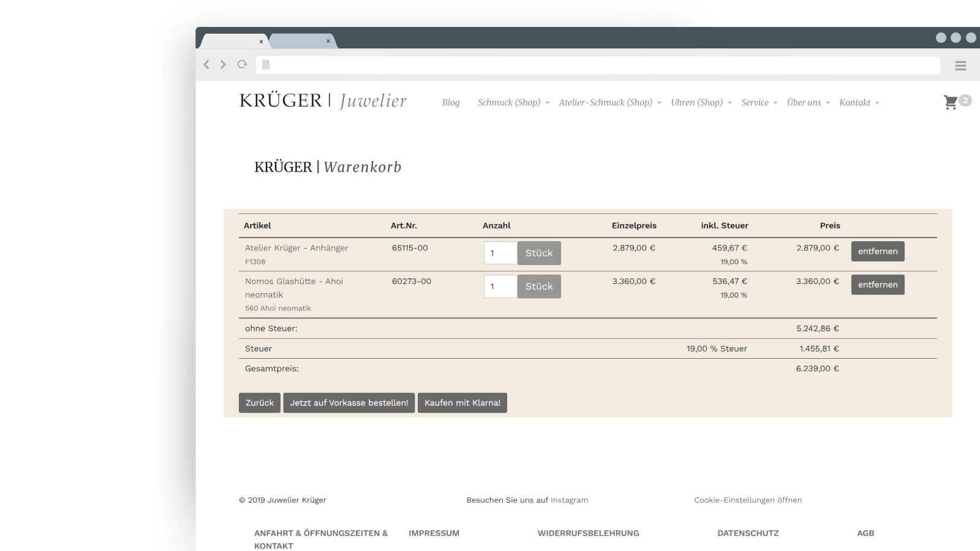Click the browser back arrow
The height and width of the screenshot is (551, 980).
tap(206, 64)
